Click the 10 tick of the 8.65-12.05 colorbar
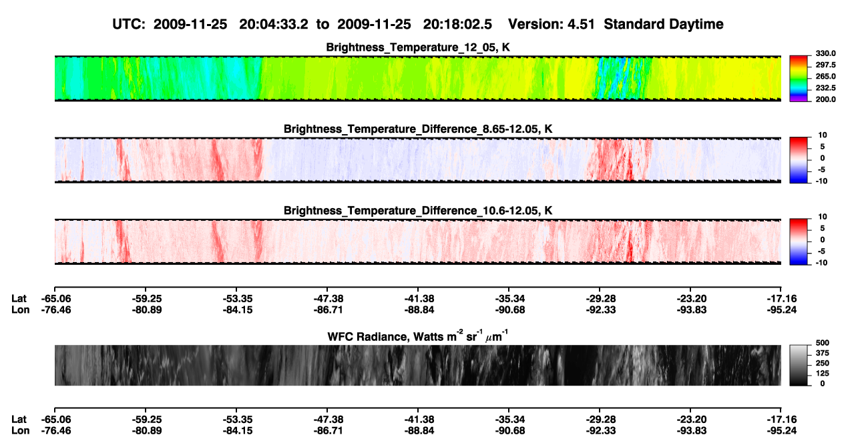This screenshot has width=868, height=445. (x=823, y=135)
